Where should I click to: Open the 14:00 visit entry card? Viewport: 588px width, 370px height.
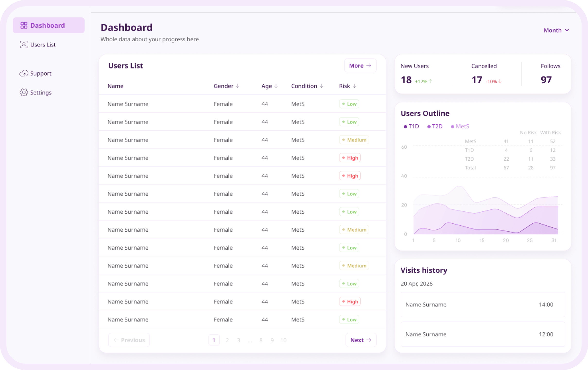[483, 305]
